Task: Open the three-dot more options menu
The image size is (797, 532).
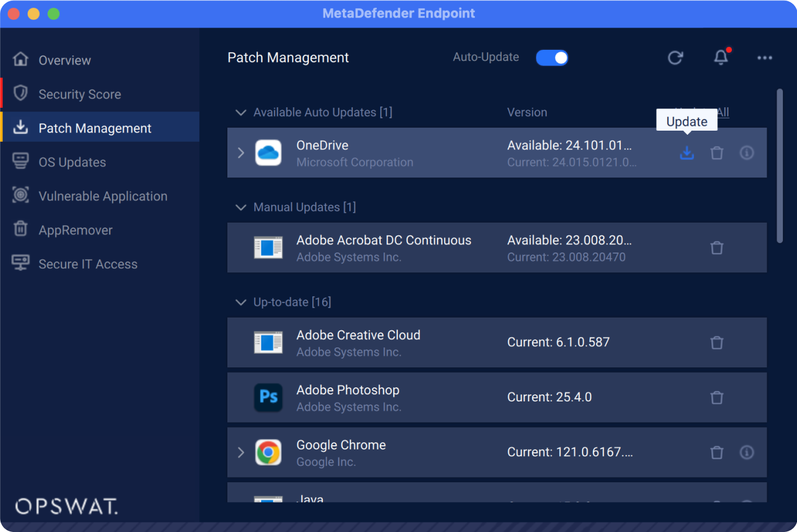Action: click(x=764, y=57)
